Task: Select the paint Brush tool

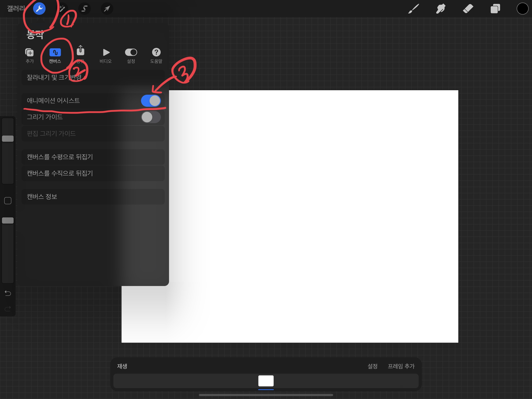Action: click(x=413, y=9)
